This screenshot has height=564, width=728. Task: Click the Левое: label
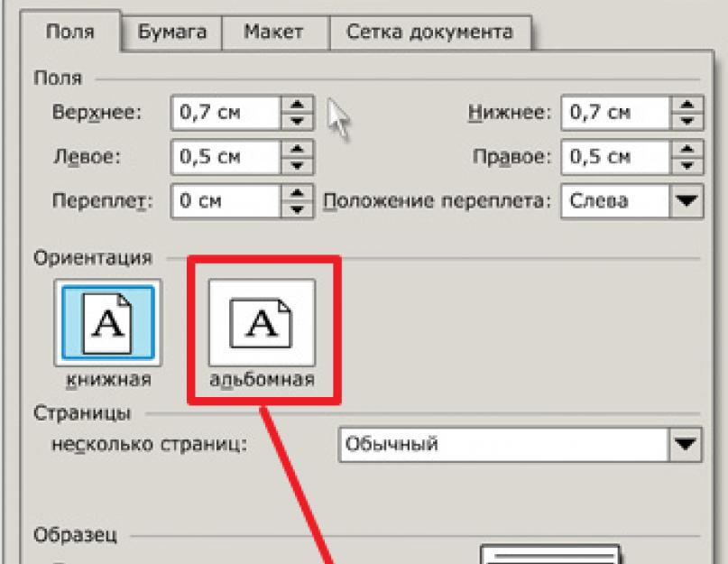coord(87,156)
